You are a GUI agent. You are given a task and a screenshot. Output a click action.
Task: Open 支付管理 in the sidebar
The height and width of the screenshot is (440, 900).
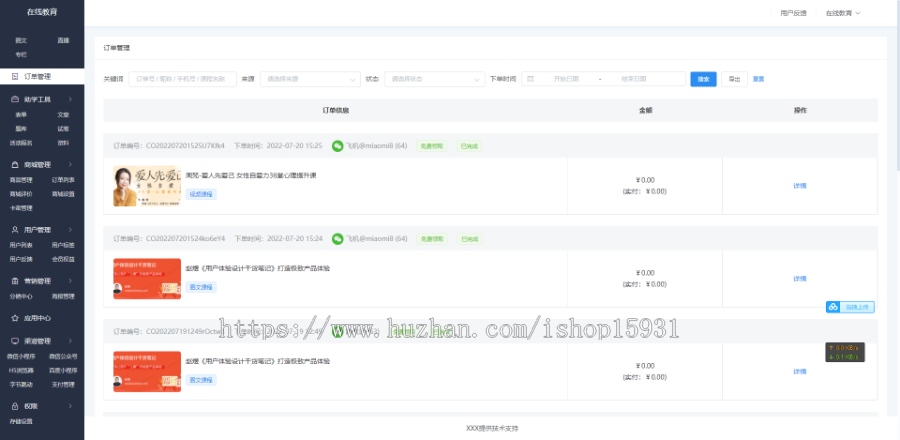point(63,384)
